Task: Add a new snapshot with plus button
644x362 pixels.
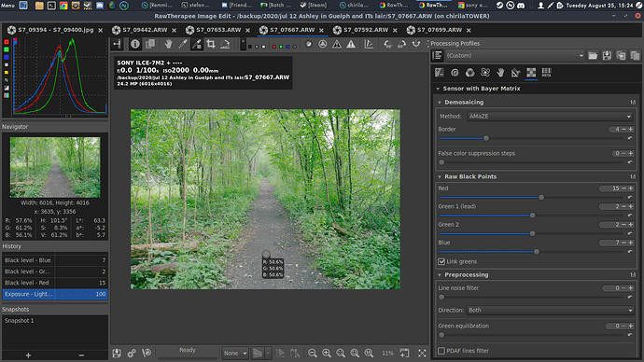Action: 28,355
